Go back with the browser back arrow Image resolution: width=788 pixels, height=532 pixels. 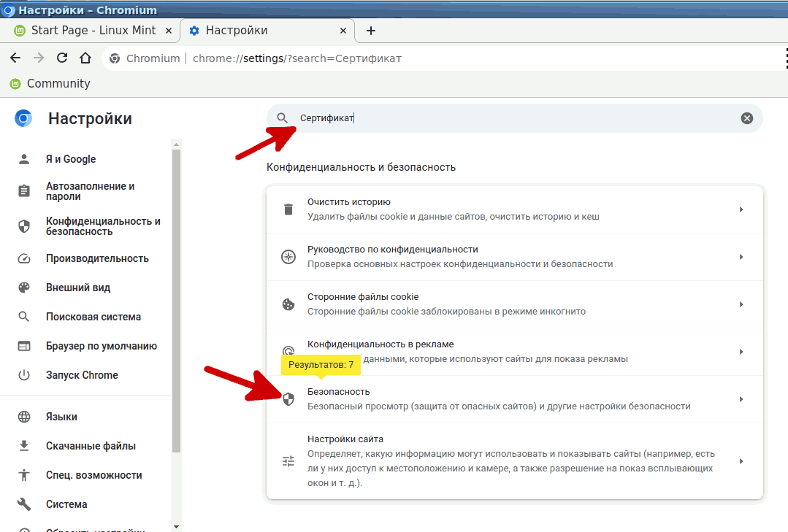click(x=15, y=58)
